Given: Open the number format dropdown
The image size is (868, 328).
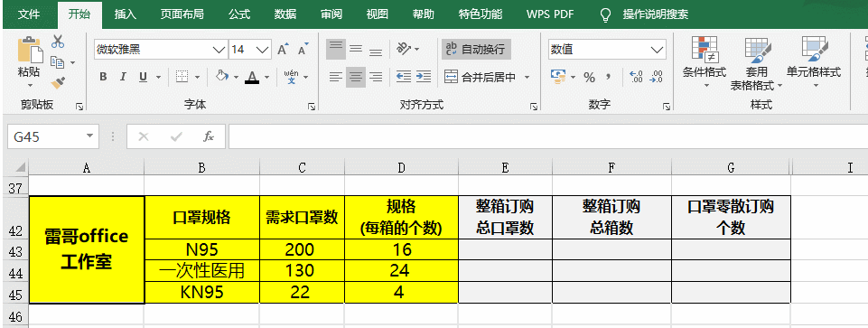Looking at the screenshot, I should [x=658, y=50].
